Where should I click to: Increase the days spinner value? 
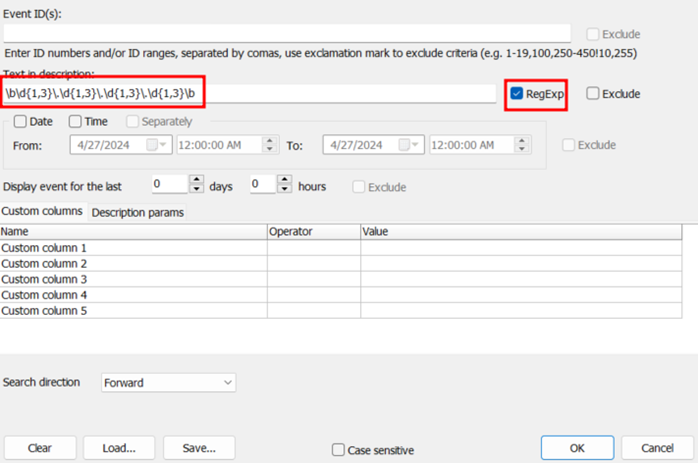196,179
